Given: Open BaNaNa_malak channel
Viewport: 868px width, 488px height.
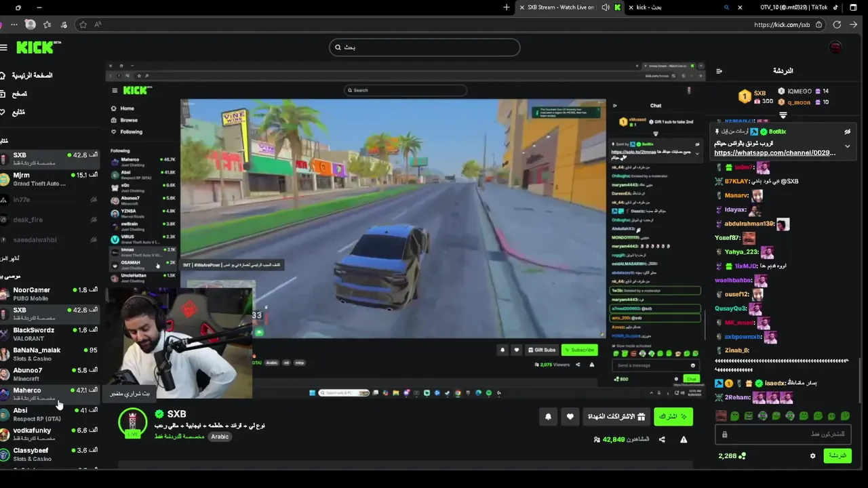Looking at the screenshot, I should tap(50, 354).
